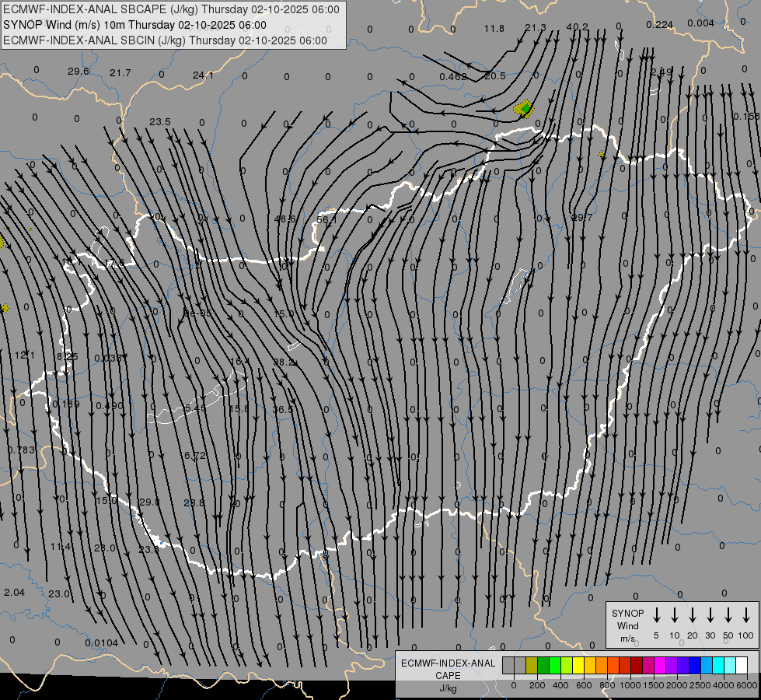Image resolution: width=761 pixels, height=700 pixels.
Task: Click the map value 0.462
Action: [x=453, y=77]
